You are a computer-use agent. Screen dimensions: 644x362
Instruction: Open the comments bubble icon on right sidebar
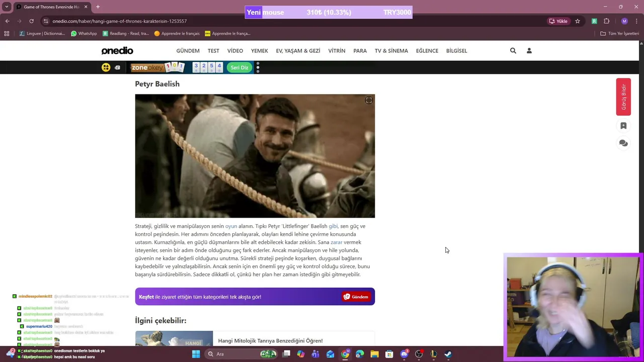[x=623, y=143]
